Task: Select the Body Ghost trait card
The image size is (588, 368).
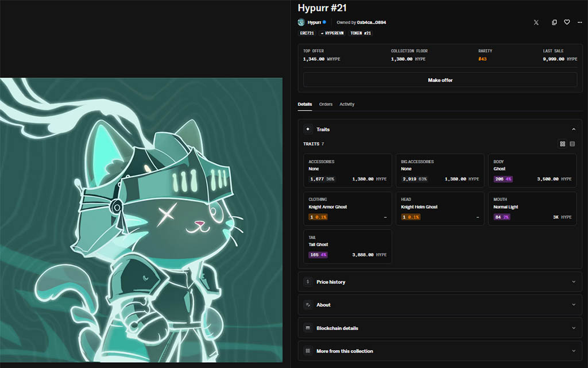Action: click(532, 171)
